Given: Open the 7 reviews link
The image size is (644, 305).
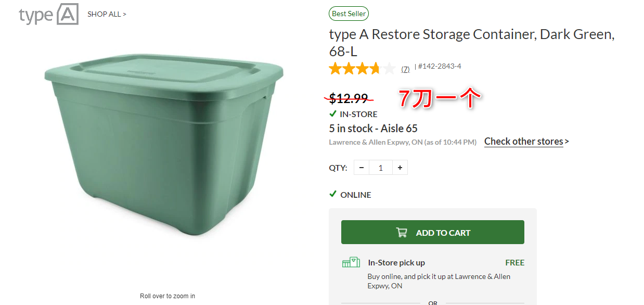Looking at the screenshot, I should (405, 69).
